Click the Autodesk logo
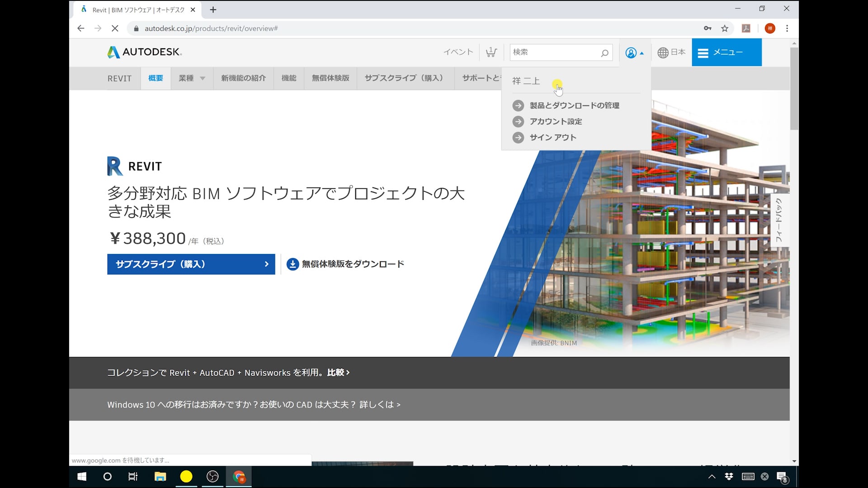868x488 pixels. pos(144,52)
